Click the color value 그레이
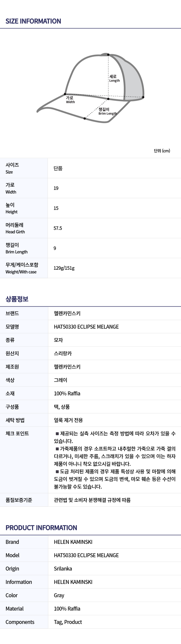The width and height of the screenshot is (181, 644). tap(60, 380)
